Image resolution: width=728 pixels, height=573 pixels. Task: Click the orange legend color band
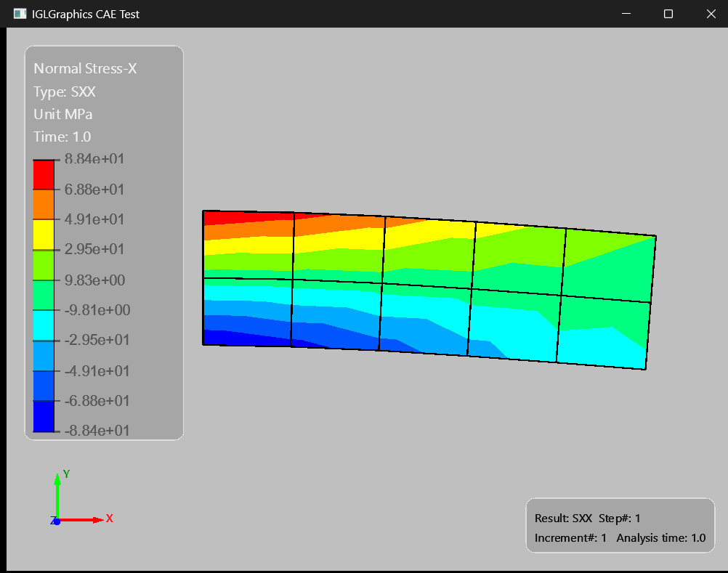44,204
